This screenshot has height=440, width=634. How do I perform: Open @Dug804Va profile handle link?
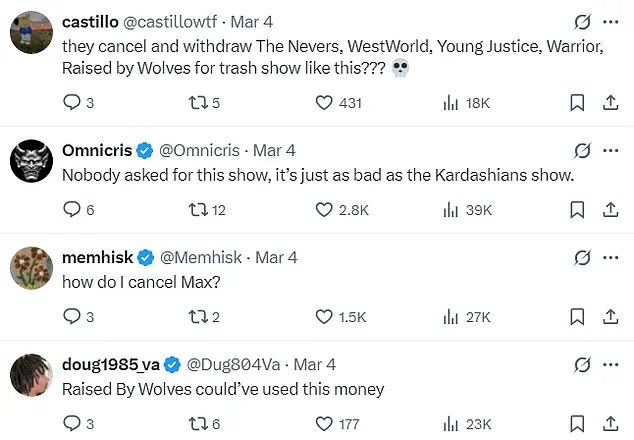(233, 364)
